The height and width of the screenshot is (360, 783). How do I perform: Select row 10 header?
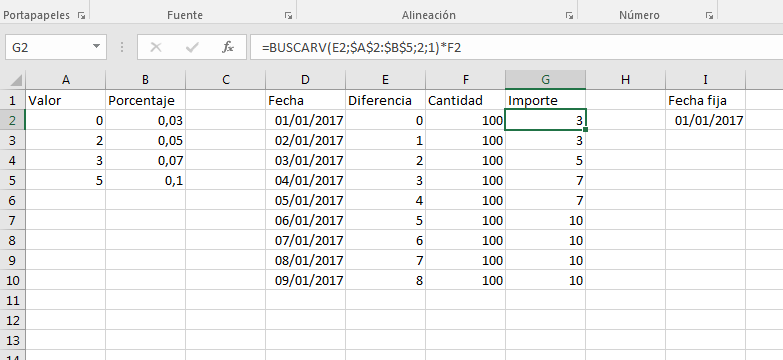click(12, 280)
